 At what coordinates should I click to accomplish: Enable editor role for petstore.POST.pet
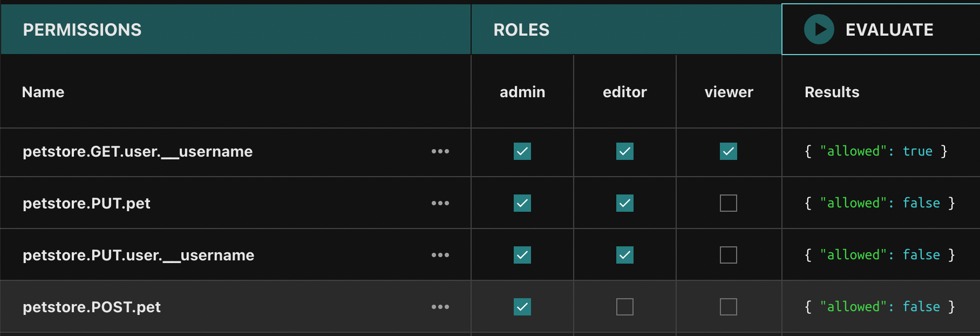click(624, 307)
